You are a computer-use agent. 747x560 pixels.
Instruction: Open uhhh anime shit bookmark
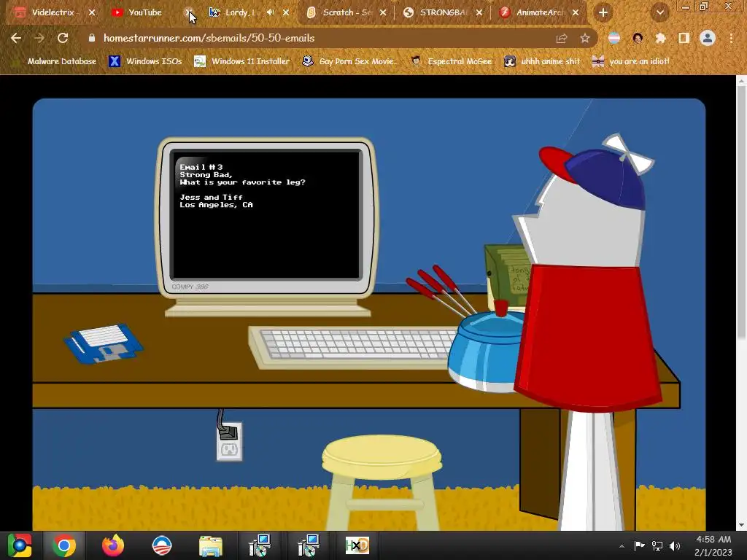point(543,61)
